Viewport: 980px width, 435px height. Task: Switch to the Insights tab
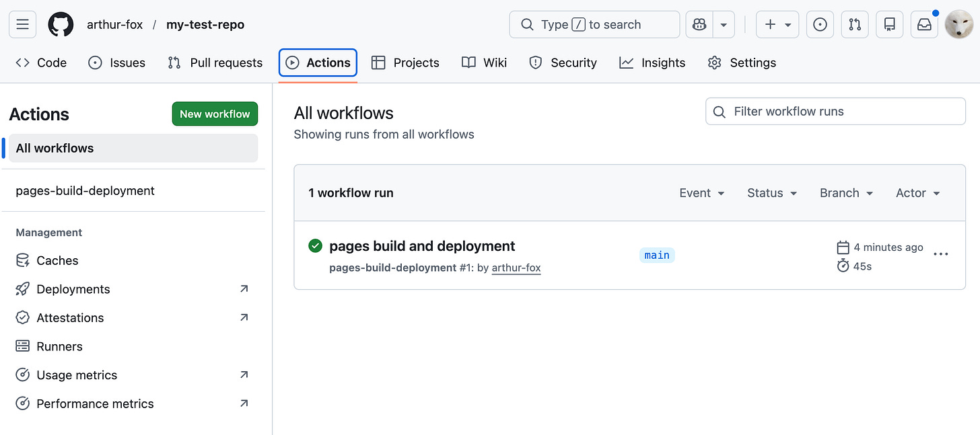pos(652,63)
